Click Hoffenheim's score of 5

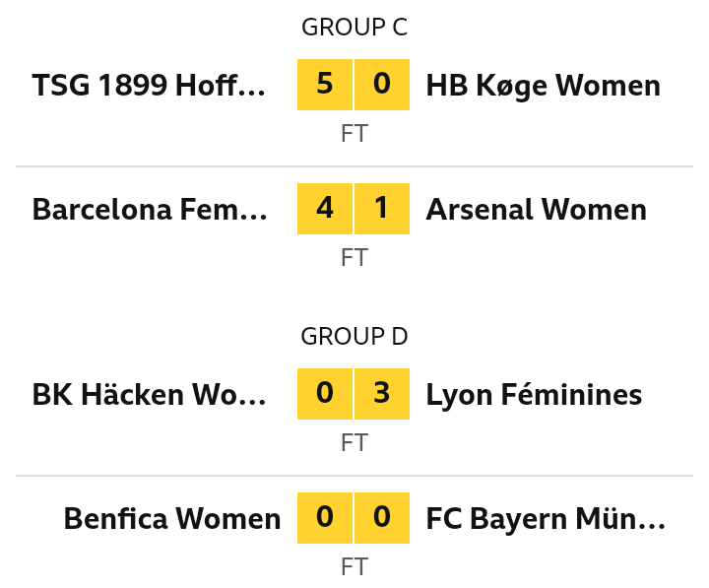coord(325,85)
